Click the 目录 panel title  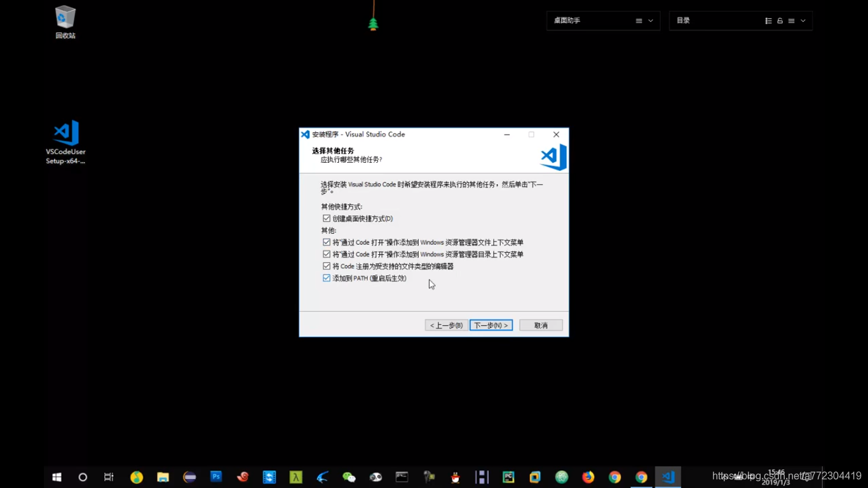coord(683,21)
